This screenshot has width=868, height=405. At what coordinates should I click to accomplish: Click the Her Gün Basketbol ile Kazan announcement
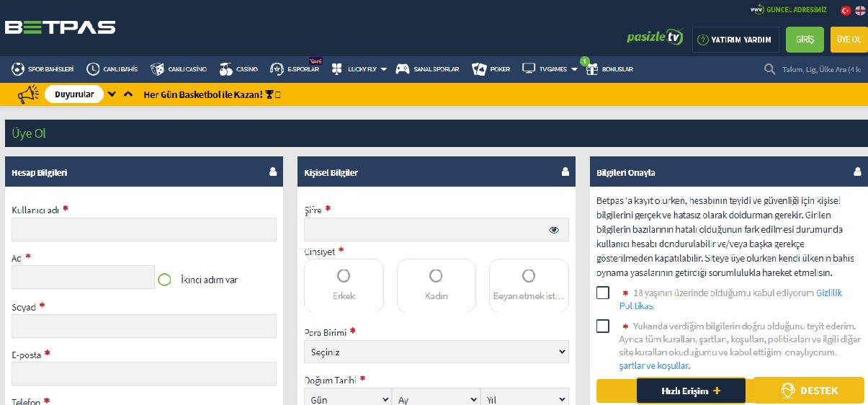tap(212, 94)
